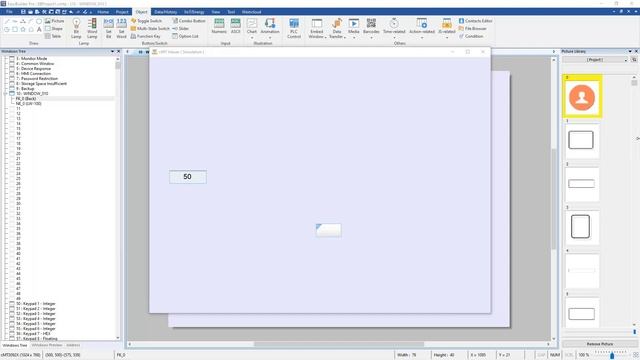Add a Numeric input object
Screen dimensions: 640x360
click(x=219, y=26)
